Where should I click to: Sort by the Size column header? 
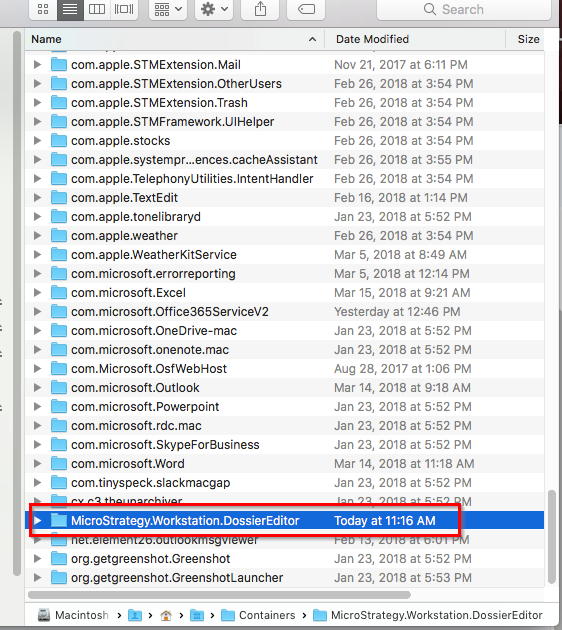(528, 39)
